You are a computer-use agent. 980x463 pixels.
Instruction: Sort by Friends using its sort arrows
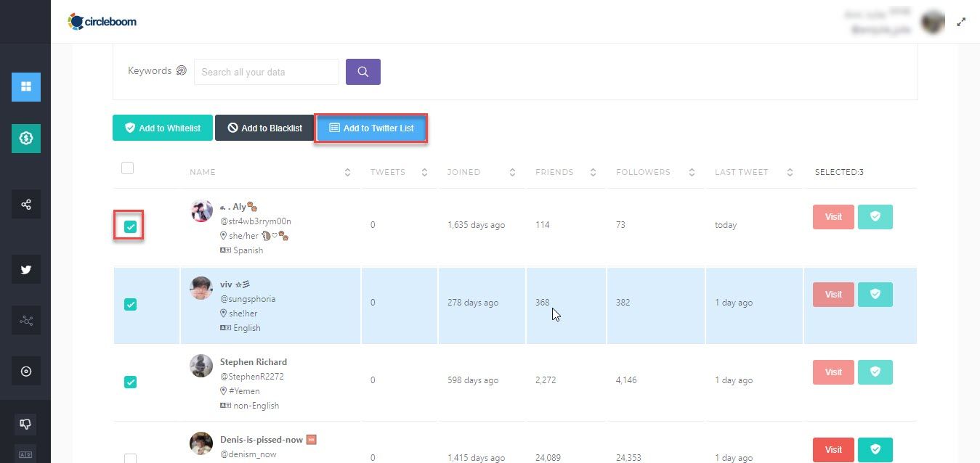[x=593, y=173]
